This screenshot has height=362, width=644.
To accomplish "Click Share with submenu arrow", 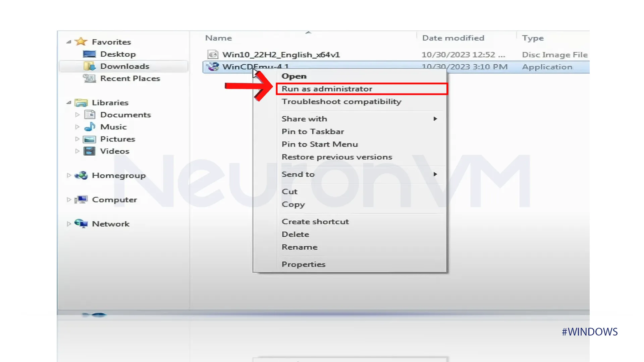I will (x=435, y=118).
